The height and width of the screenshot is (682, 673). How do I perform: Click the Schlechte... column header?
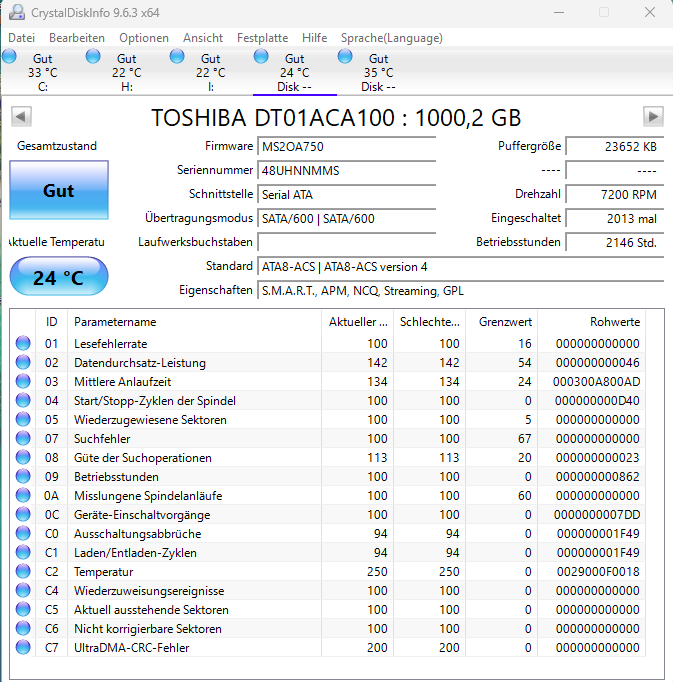coord(429,322)
